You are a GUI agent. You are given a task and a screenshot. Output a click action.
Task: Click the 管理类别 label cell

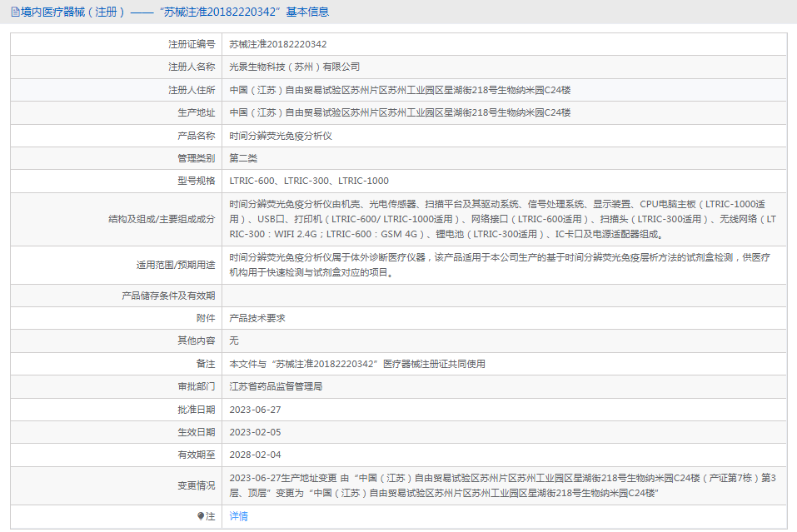117,158
